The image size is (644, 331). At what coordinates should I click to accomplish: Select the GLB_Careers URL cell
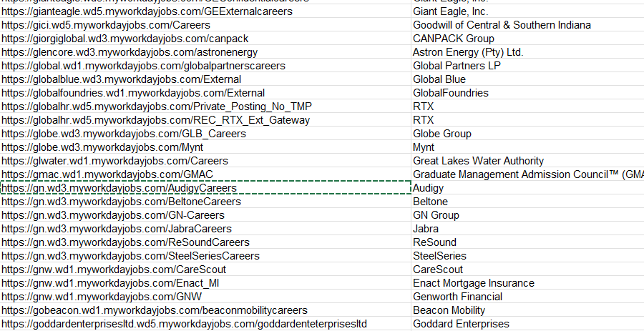pyautogui.click(x=205, y=134)
